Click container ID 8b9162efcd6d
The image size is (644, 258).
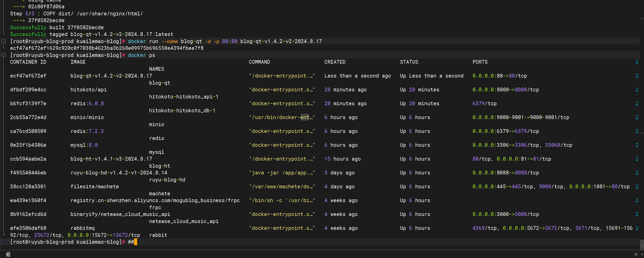click(28, 214)
